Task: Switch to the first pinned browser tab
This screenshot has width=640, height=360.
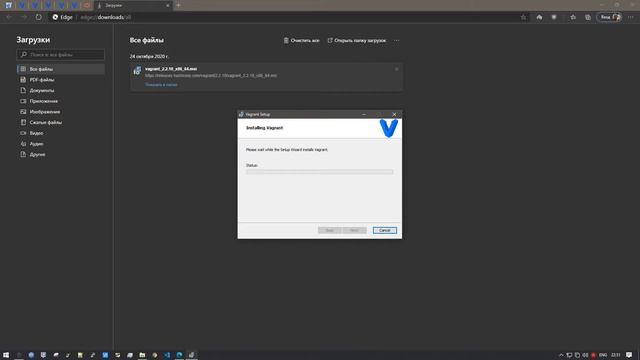Action: pos(9,5)
